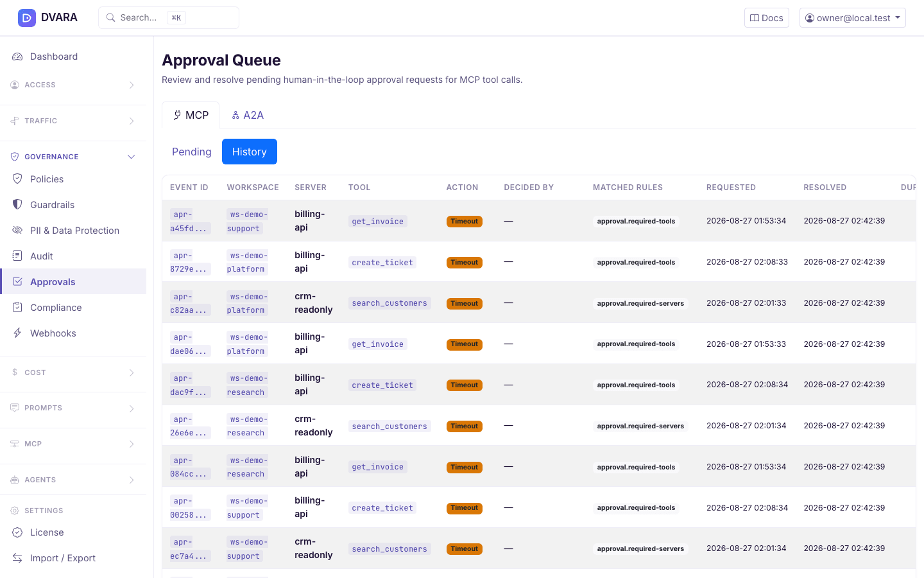Expand the MCP sidebar section
924x578 pixels.
click(73, 444)
